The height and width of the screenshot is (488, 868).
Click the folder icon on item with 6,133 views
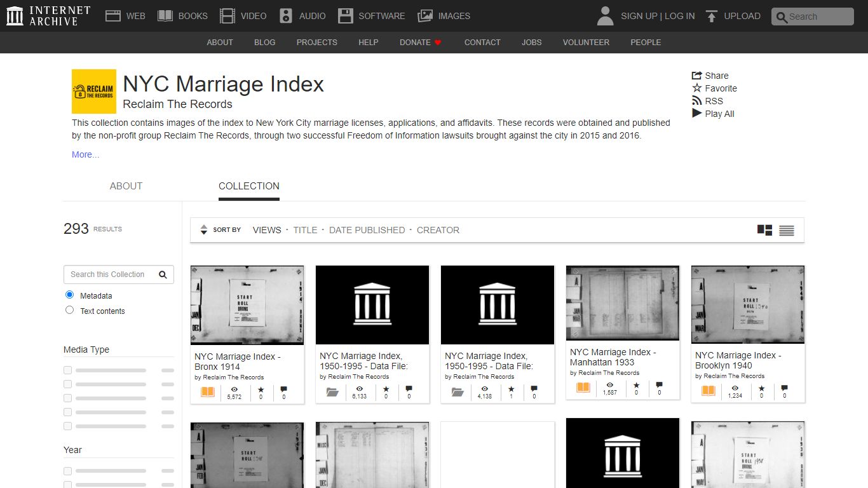pos(332,392)
